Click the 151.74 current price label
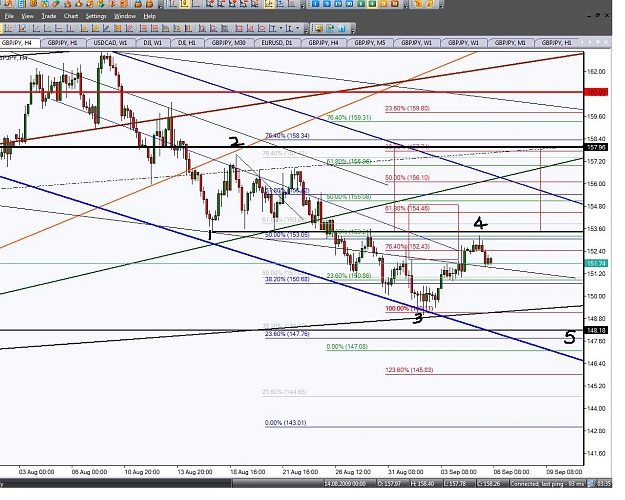 [597, 263]
